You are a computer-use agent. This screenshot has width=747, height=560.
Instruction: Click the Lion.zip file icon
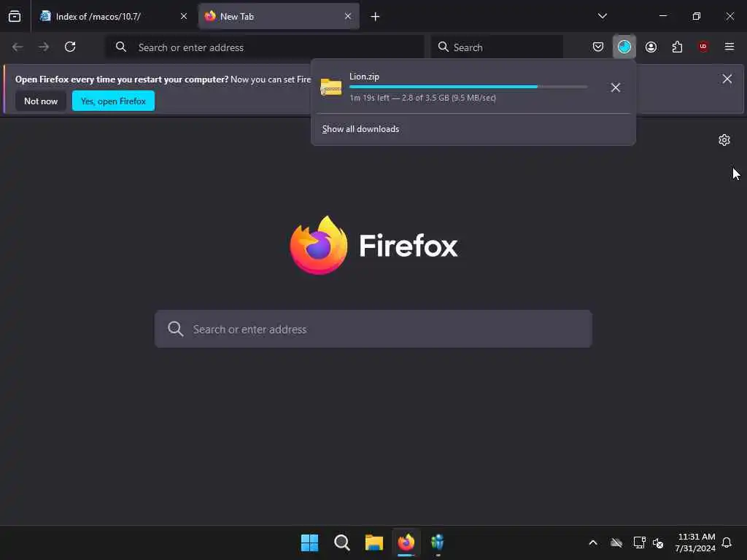pyautogui.click(x=331, y=87)
